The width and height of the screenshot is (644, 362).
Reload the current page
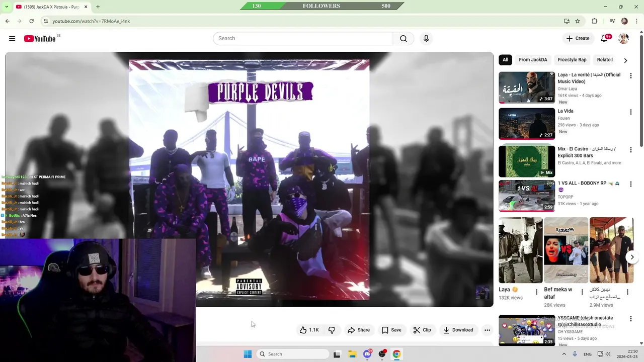coord(32,21)
